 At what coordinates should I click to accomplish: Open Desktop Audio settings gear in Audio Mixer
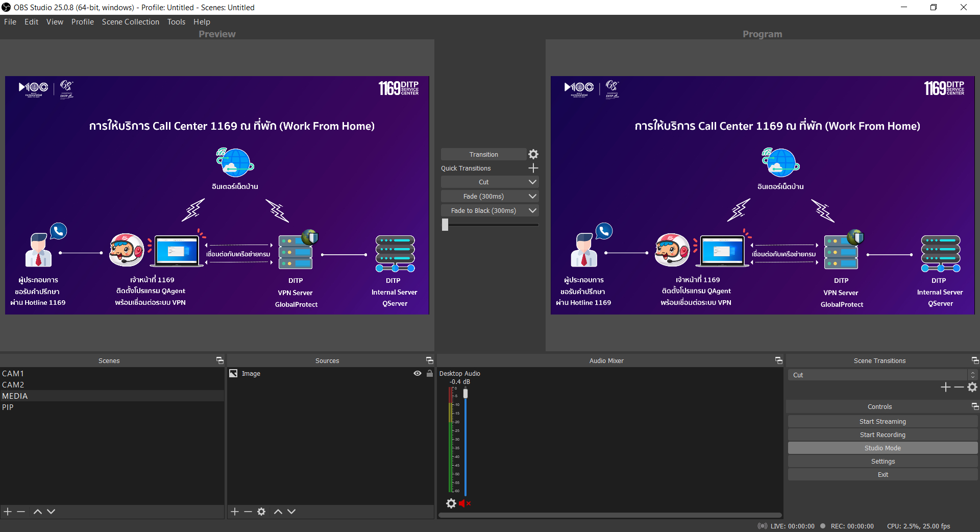451,503
